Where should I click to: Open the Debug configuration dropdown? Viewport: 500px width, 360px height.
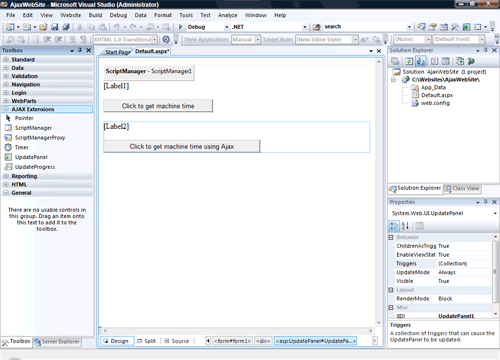click(x=226, y=27)
